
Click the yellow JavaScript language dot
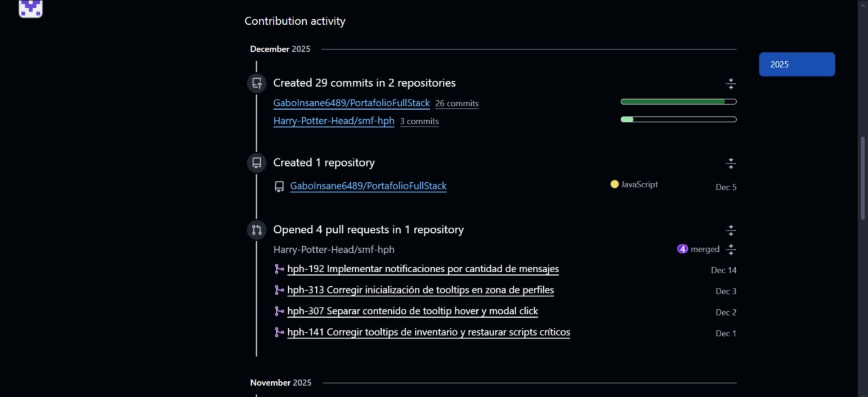[x=614, y=184]
